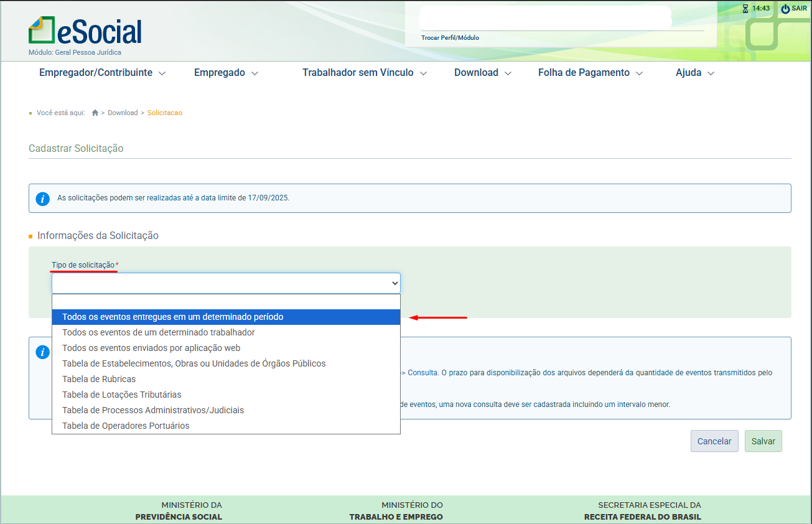812x524 pixels.
Task: Expand the Folha de Pagamento menu
Action: [590, 73]
